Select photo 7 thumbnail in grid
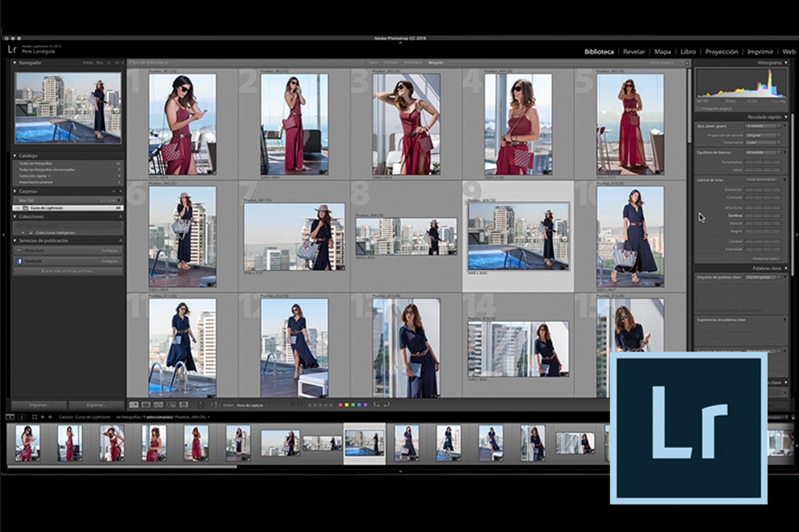Image resolution: width=799 pixels, height=532 pixels. [294, 236]
